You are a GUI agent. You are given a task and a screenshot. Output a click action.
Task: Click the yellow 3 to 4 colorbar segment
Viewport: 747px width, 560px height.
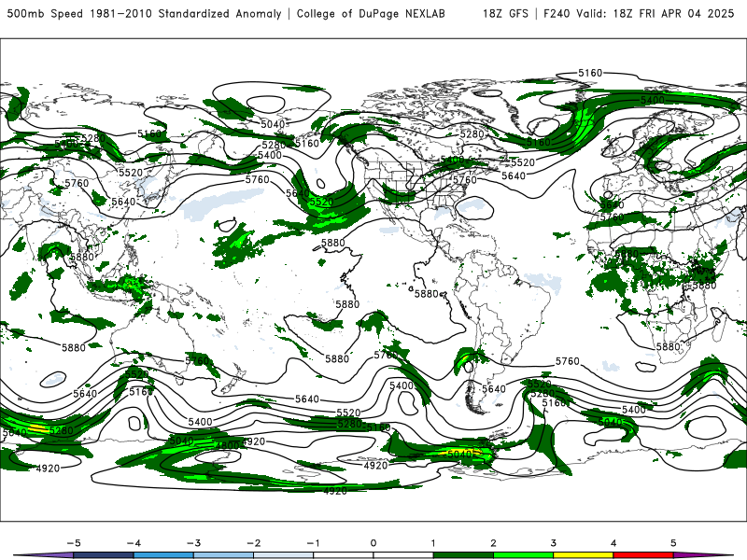tap(583, 555)
